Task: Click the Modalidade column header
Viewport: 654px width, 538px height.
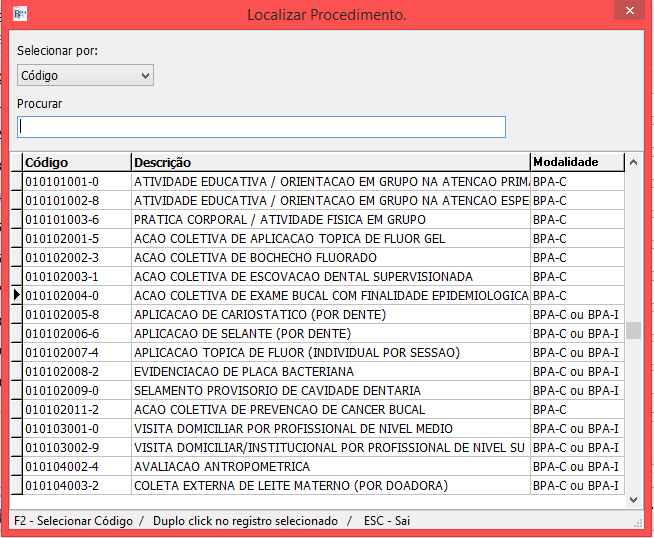Action: [576, 162]
